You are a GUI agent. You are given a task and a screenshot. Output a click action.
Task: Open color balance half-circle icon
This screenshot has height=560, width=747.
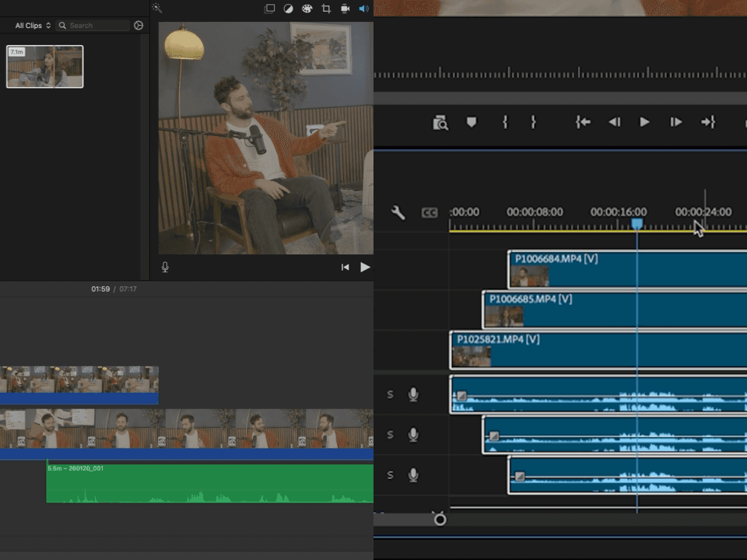(x=288, y=9)
